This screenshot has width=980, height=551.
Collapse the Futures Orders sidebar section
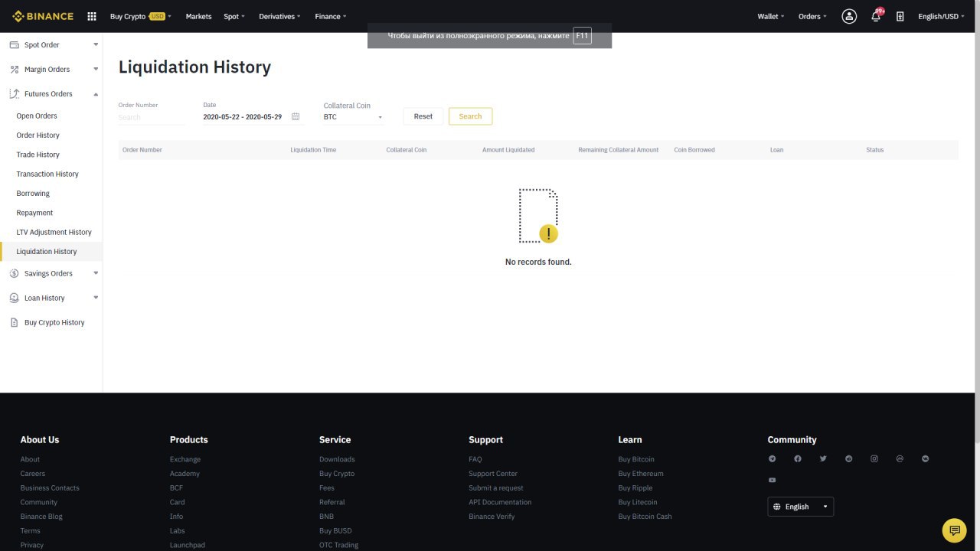coord(96,93)
